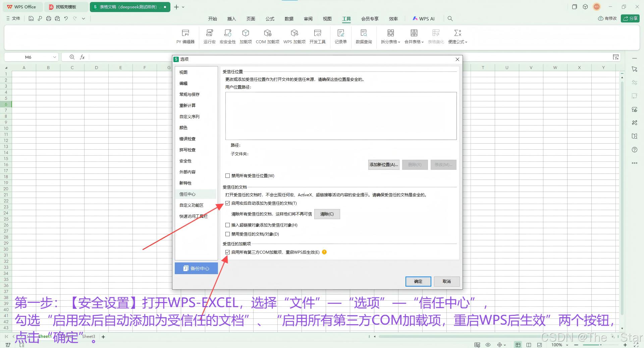Image resolution: width=644 pixels, height=348 pixels.
Task: Launch 开发工具 developer tools
Action: click(318, 37)
